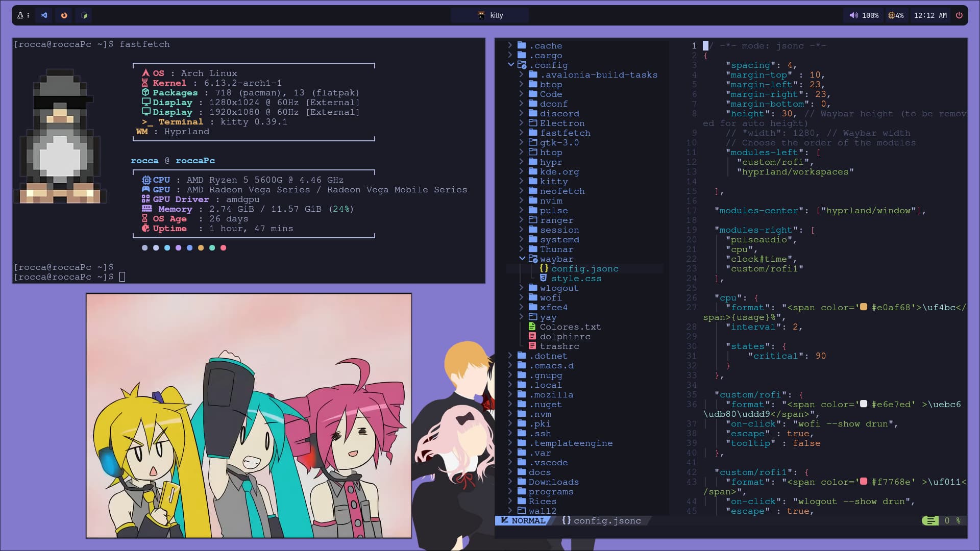The width and height of the screenshot is (980, 551).
Task: Select the ranger row in file tree
Action: [585, 220]
